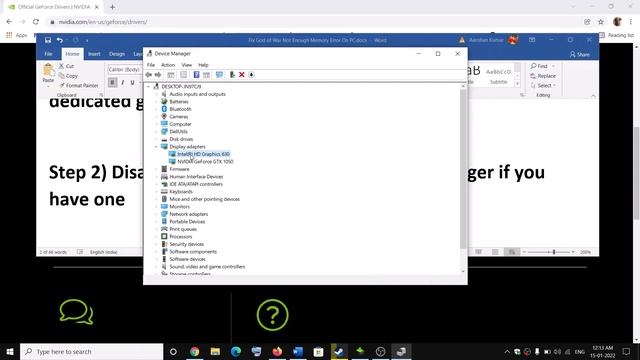
Task: Switch to the Insert tab in Word
Action: point(94,54)
